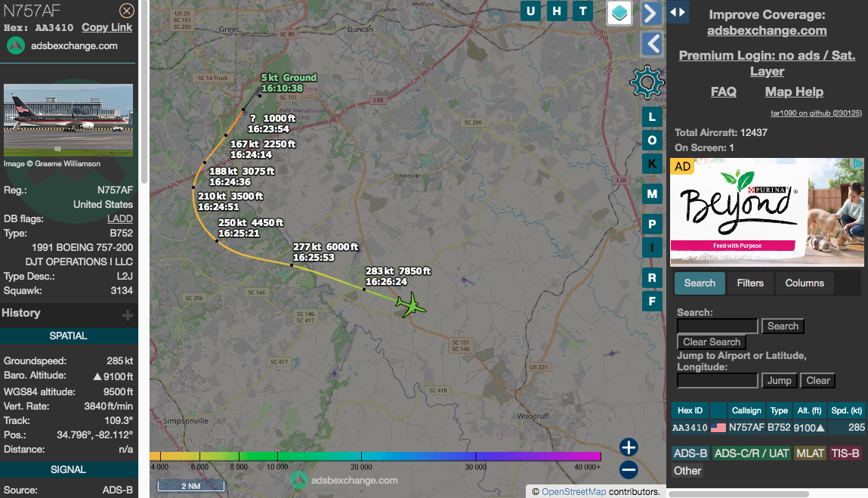Click the Clear Search button
868x498 pixels.
pos(712,342)
